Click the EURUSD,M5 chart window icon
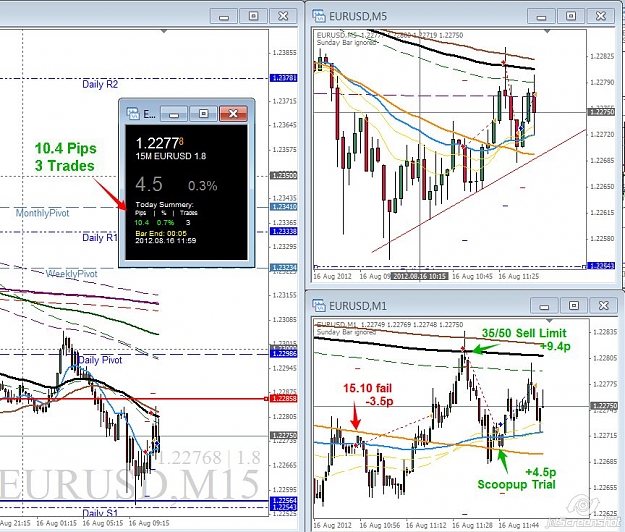Image resolution: width=625 pixels, height=532 pixels. click(x=319, y=16)
